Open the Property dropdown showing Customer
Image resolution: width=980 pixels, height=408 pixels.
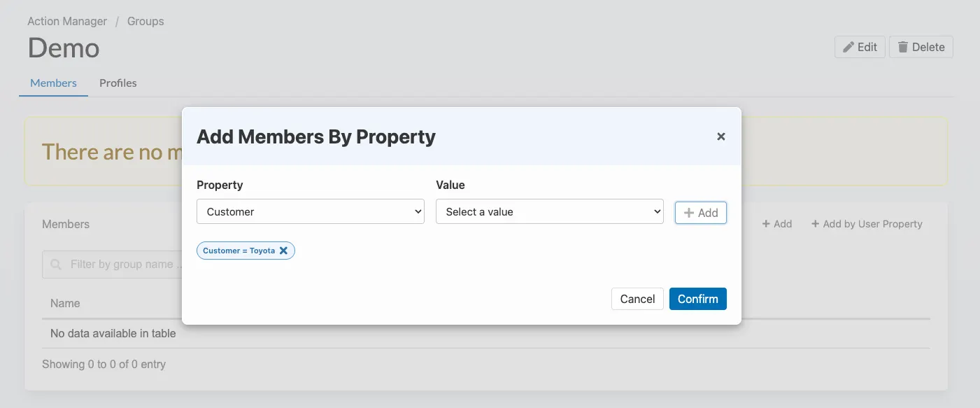click(311, 211)
